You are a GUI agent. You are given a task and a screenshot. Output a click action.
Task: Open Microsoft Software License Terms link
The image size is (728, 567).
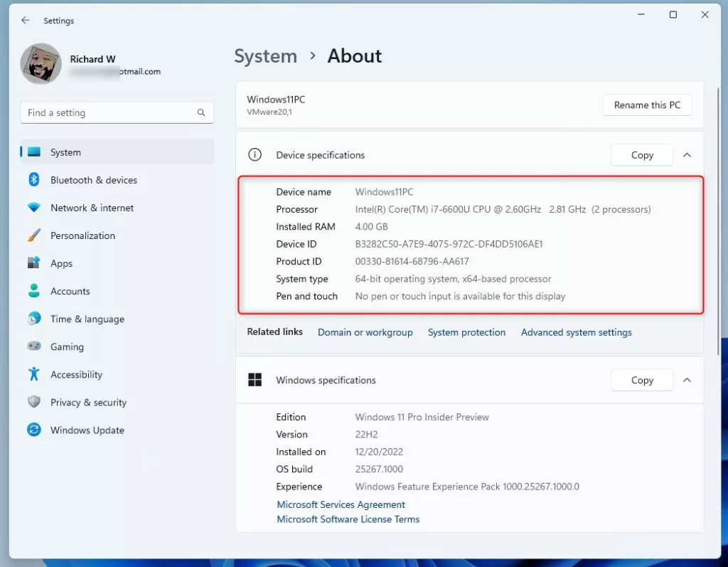coord(348,519)
